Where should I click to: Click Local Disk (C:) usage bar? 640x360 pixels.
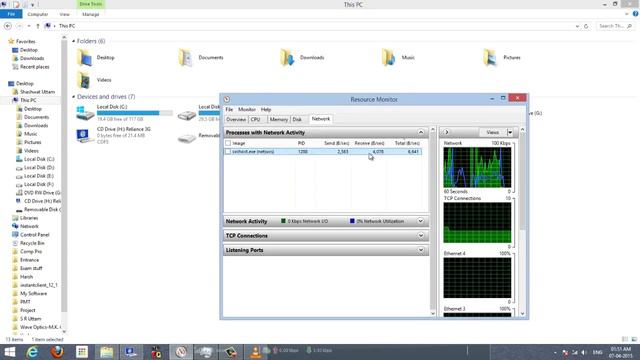tap(135, 113)
